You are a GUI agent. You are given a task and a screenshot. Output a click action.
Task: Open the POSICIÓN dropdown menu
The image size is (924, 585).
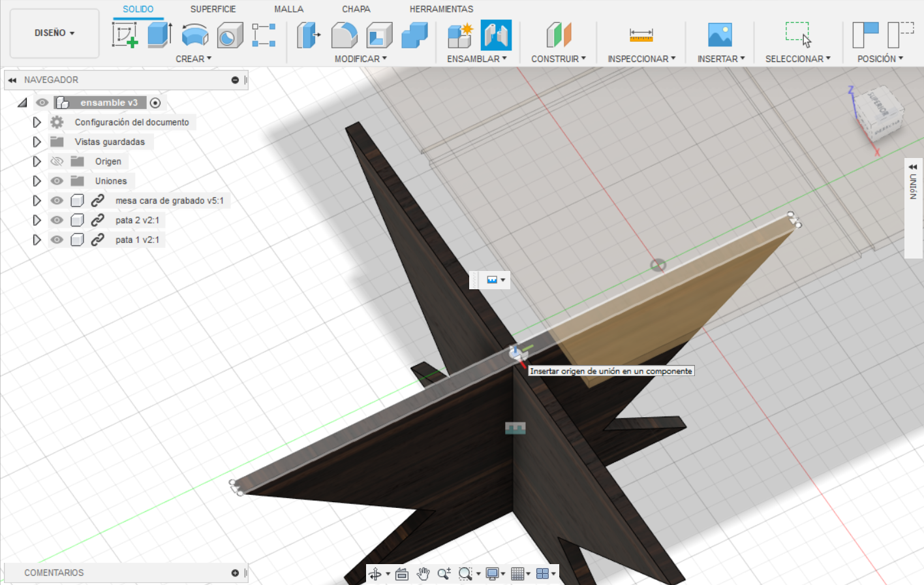[880, 59]
